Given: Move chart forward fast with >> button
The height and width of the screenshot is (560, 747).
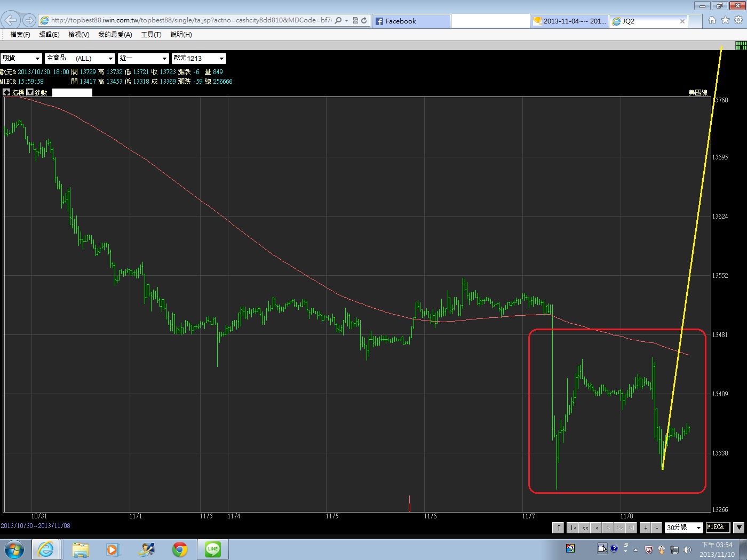Looking at the screenshot, I should 620,527.
